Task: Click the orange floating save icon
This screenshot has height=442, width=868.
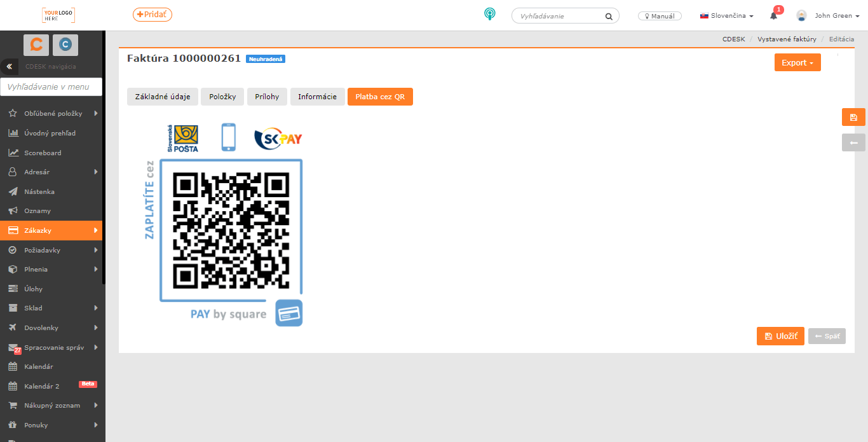Action: 853,117
